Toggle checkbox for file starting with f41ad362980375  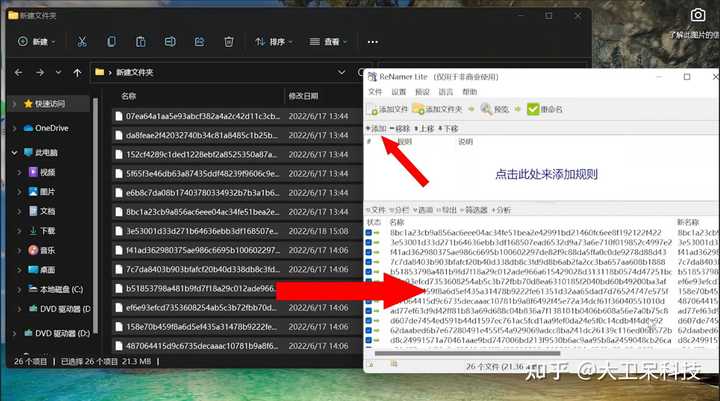coord(369,252)
